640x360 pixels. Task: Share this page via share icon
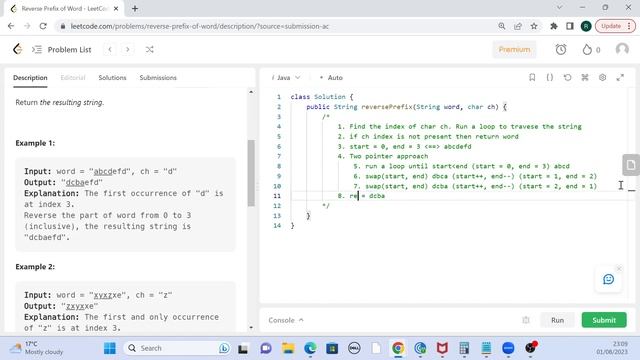[x=518, y=26]
